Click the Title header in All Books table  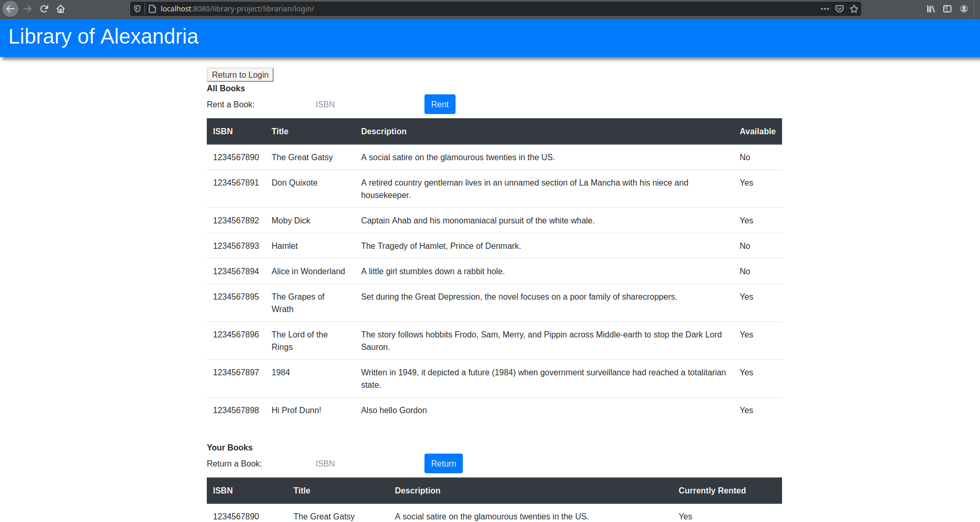point(280,132)
